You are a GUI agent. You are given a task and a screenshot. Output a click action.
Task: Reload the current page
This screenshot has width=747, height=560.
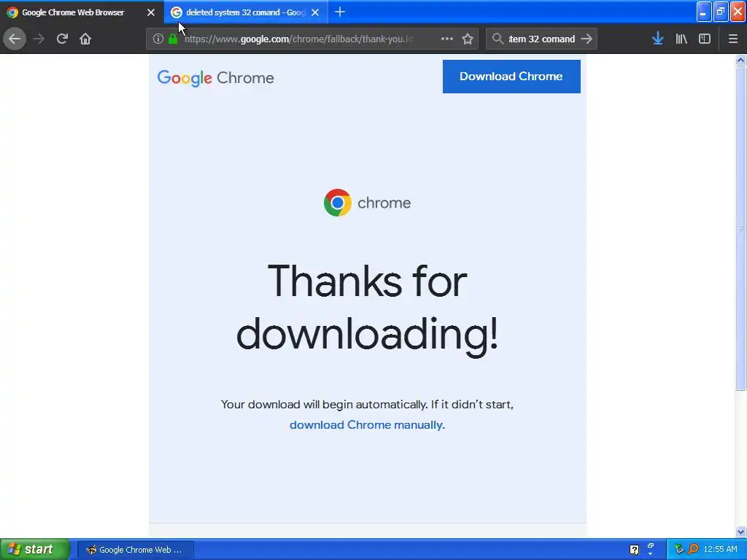(62, 39)
